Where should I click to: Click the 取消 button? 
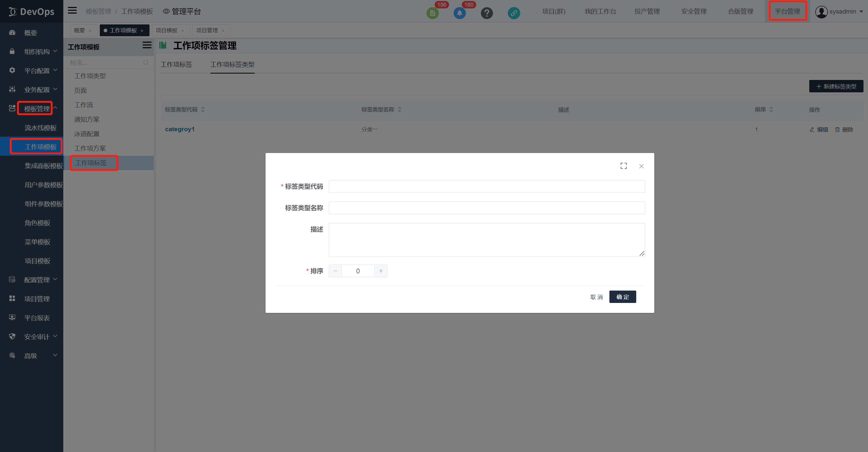coord(596,297)
